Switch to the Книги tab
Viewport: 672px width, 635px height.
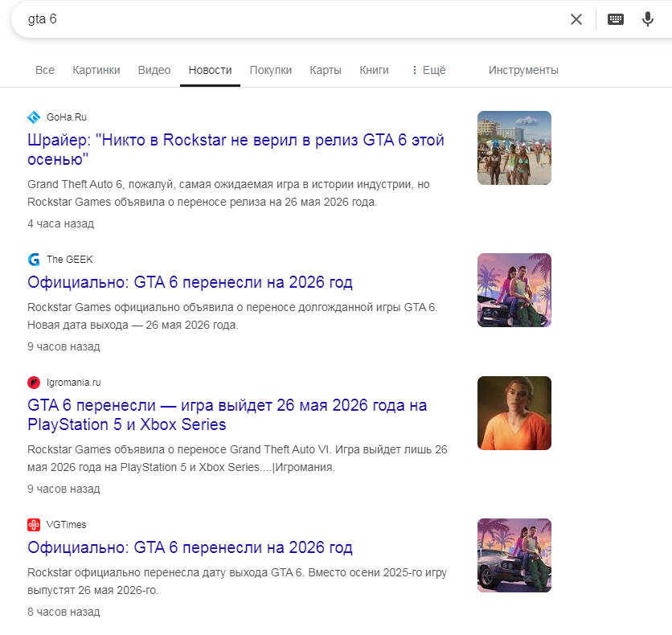tap(374, 70)
